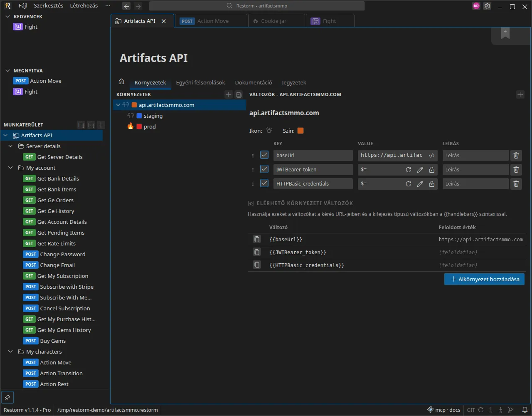Toggle the JWTBearer_token variable checkbox

click(264, 169)
